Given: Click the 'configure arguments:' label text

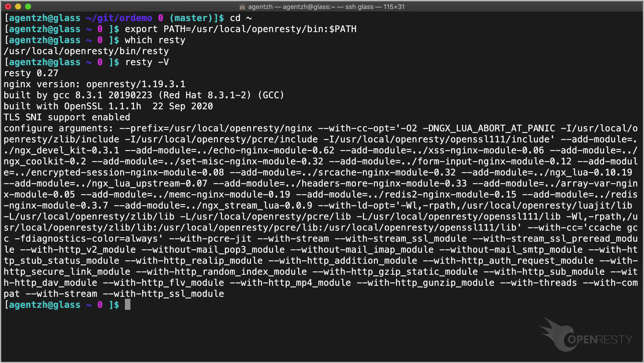Looking at the screenshot, I should coord(58,128).
